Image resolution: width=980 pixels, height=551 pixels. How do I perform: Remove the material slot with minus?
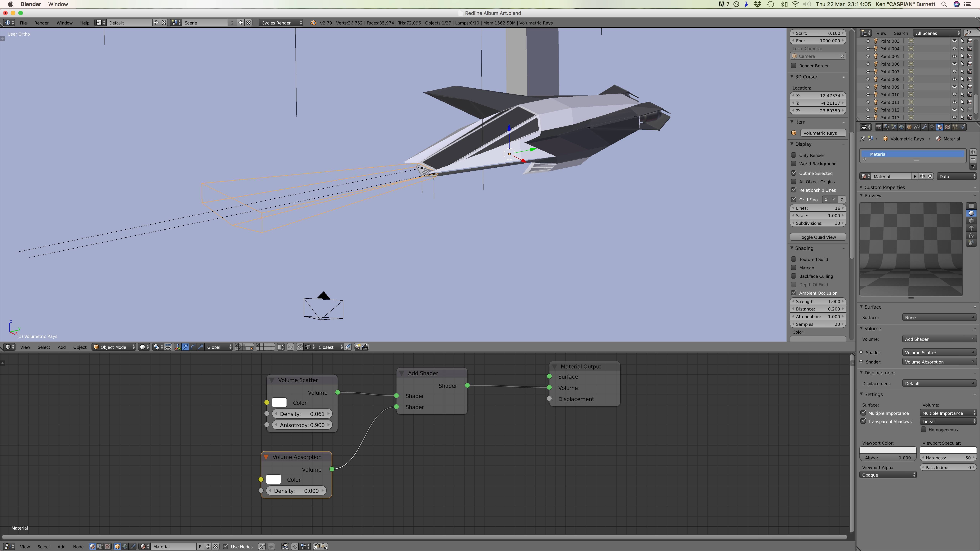(973, 159)
